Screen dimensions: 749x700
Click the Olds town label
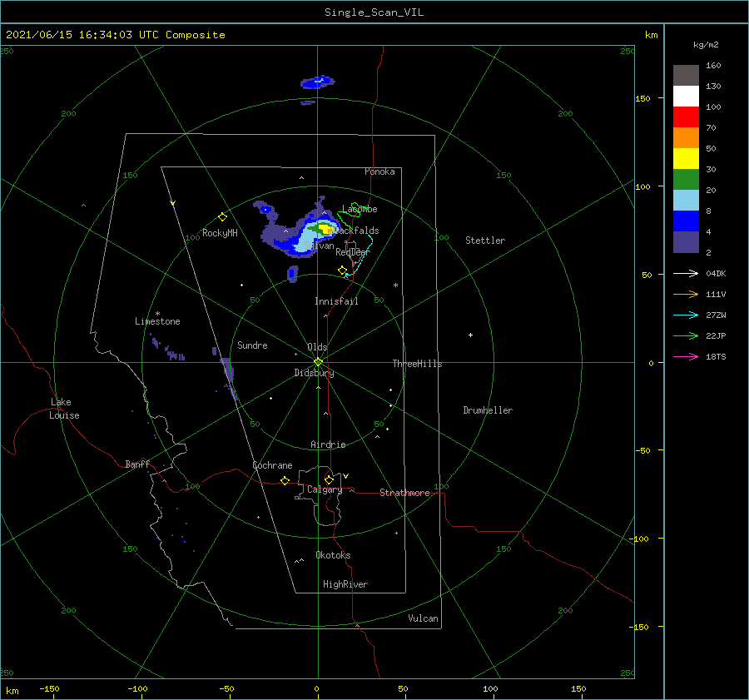click(x=317, y=347)
